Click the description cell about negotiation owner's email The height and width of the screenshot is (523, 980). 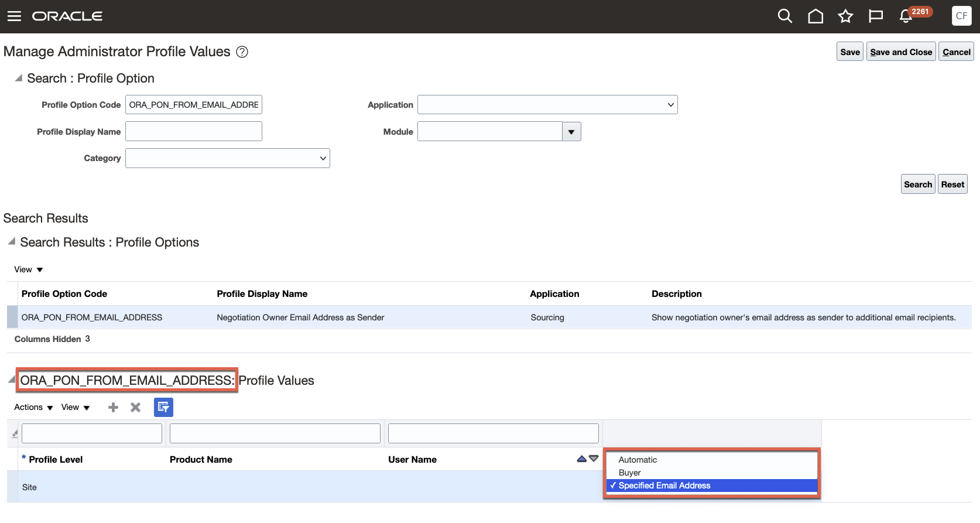point(804,317)
